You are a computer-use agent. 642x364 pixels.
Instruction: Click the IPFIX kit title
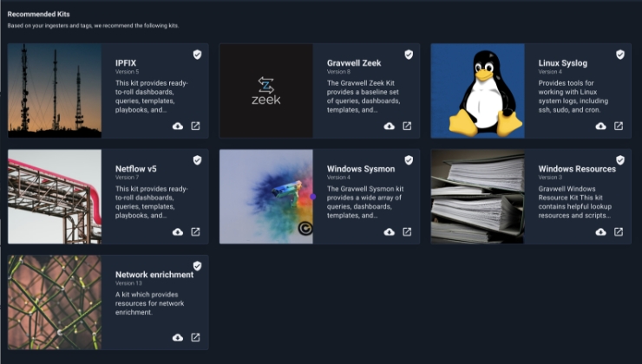[126, 63]
